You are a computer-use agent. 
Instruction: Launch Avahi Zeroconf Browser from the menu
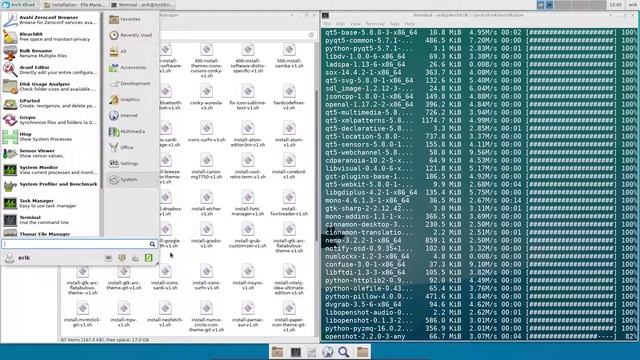pyautogui.click(x=50, y=20)
